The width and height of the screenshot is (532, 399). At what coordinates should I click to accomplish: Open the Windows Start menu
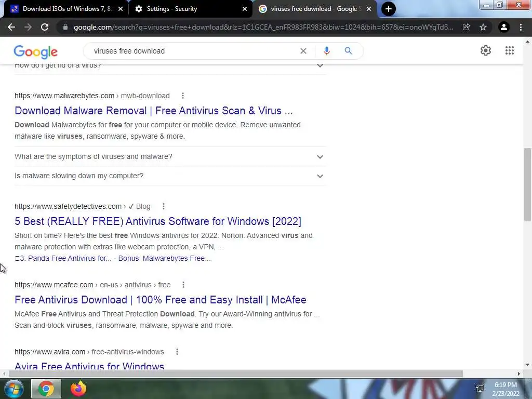[14, 389]
